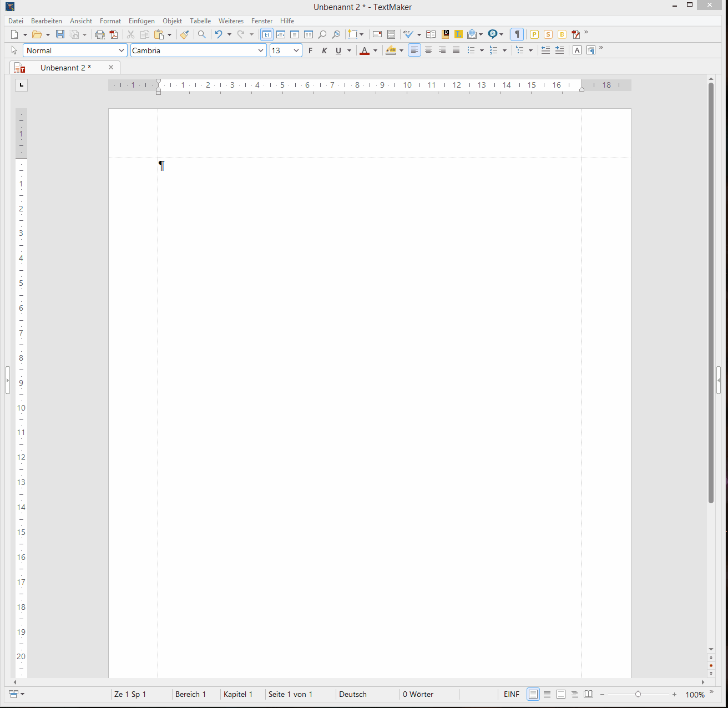Toggle bold formatting (F)
Image resolution: width=728 pixels, height=708 pixels.
click(310, 50)
